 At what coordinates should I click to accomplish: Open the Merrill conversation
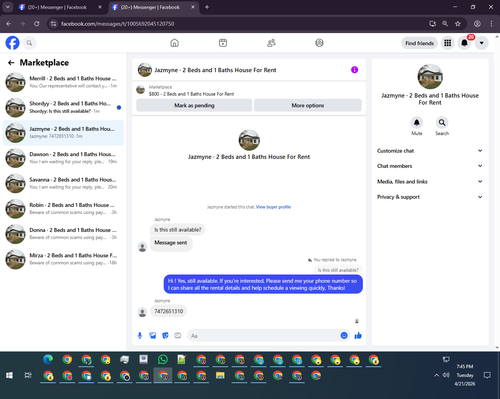(x=63, y=82)
